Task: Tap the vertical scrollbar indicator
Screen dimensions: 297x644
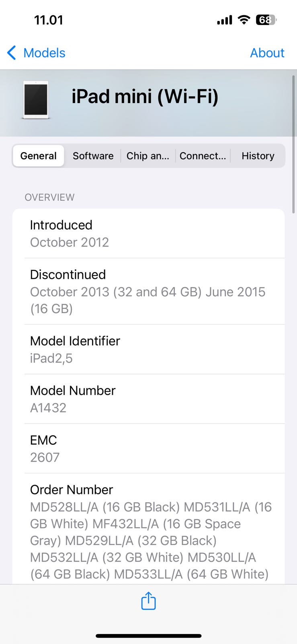Action: pos(294,145)
